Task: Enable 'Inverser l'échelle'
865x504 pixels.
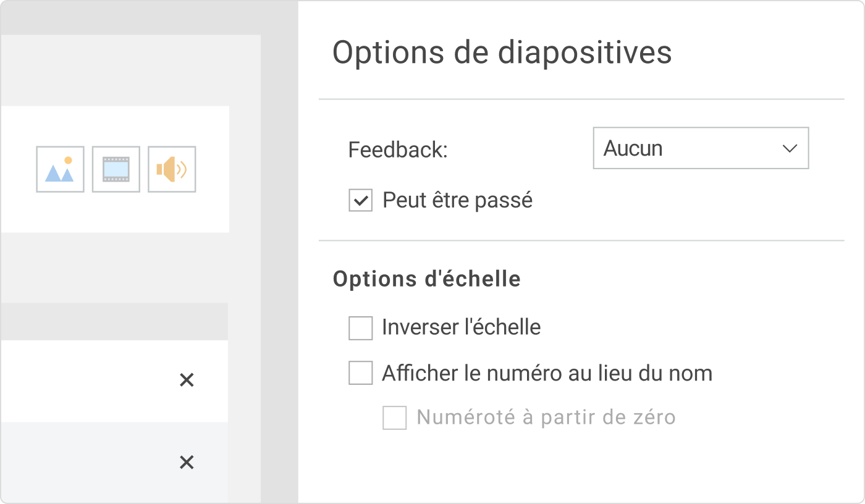Action: (360, 327)
